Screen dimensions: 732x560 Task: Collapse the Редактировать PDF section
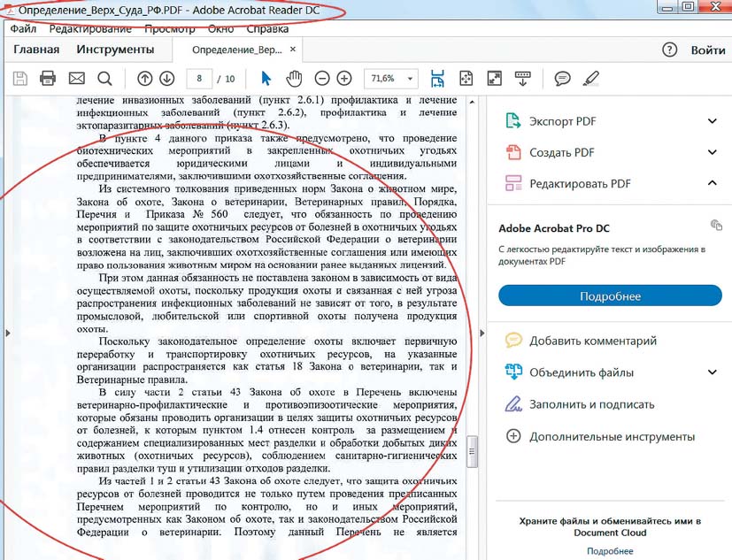pos(712,183)
